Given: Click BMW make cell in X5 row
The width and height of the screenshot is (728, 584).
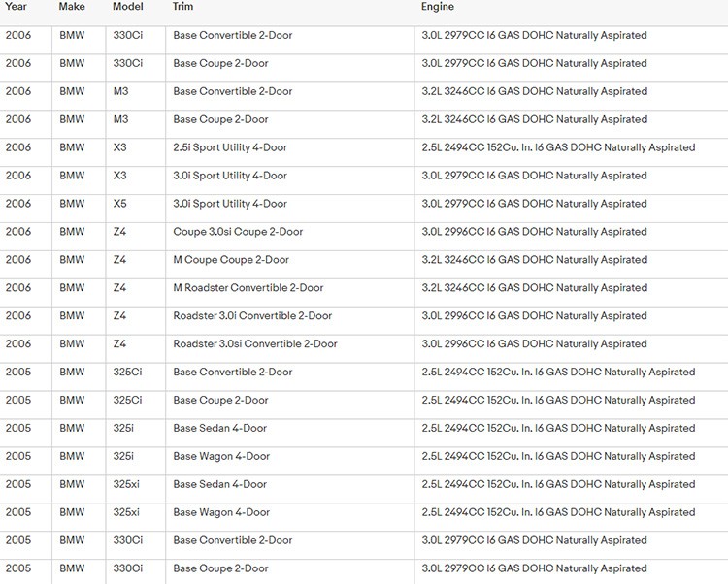Looking at the screenshot, I should coord(72,203).
